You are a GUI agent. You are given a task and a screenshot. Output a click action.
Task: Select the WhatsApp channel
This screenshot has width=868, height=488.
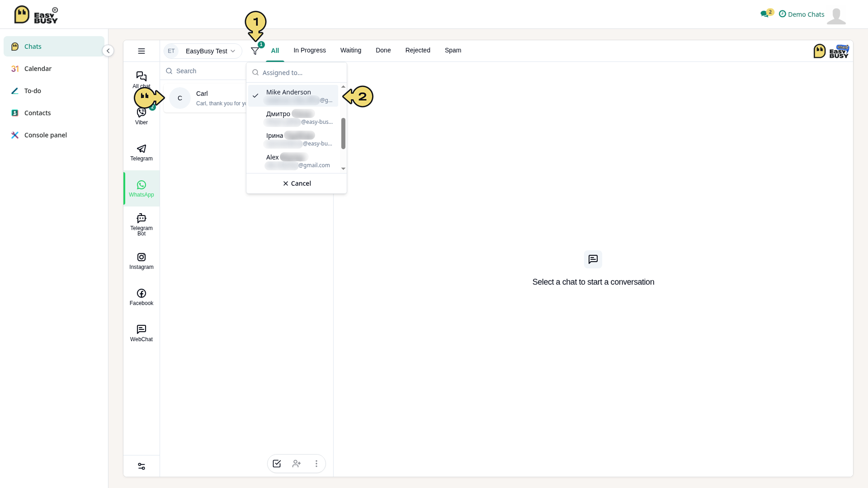tap(142, 188)
